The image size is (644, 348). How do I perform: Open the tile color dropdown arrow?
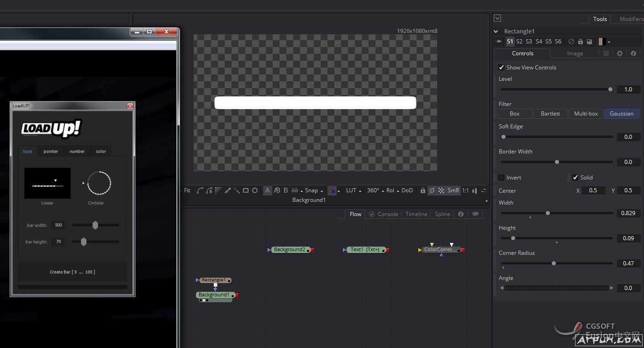coord(609,42)
